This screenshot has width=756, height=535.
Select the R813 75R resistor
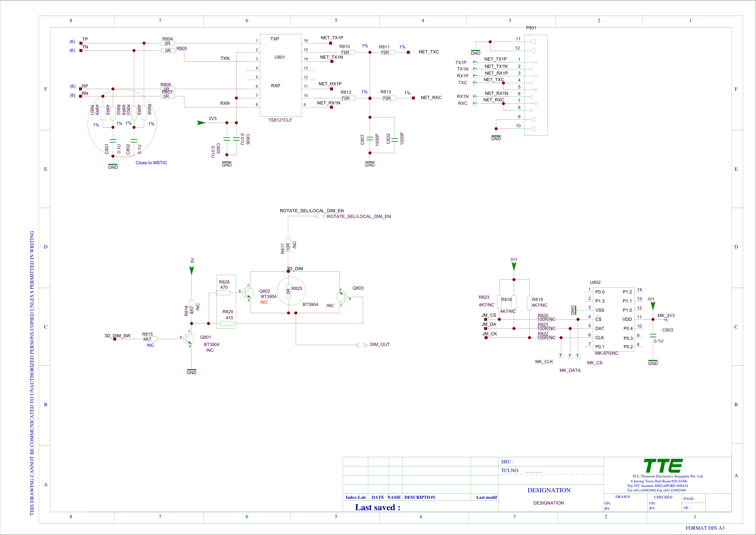coord(389,98)
